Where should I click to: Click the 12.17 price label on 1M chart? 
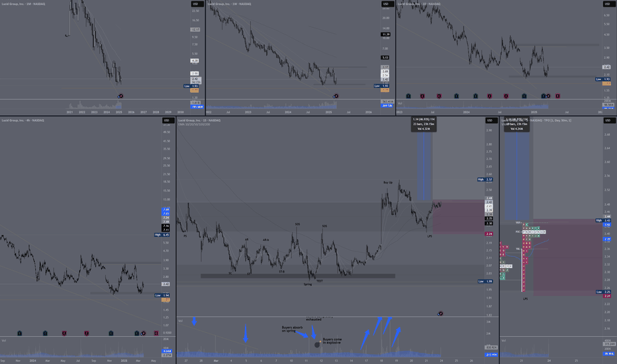point(195,30)
